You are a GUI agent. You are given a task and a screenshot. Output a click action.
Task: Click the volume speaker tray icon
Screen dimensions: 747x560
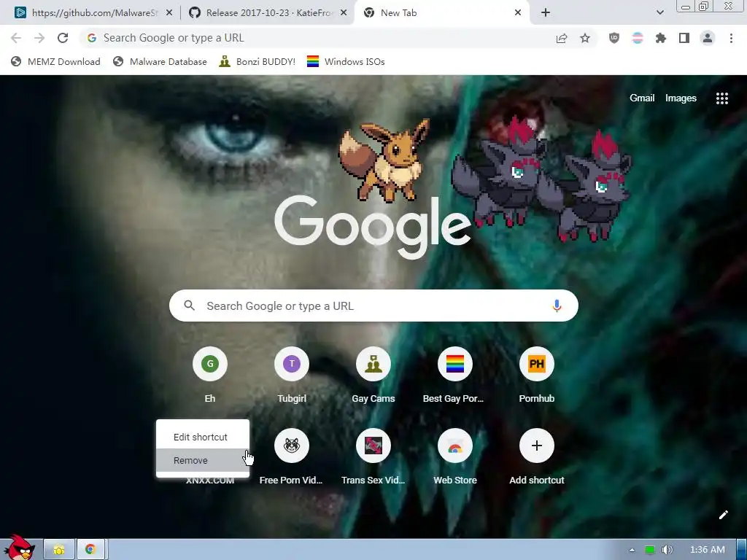667,550
